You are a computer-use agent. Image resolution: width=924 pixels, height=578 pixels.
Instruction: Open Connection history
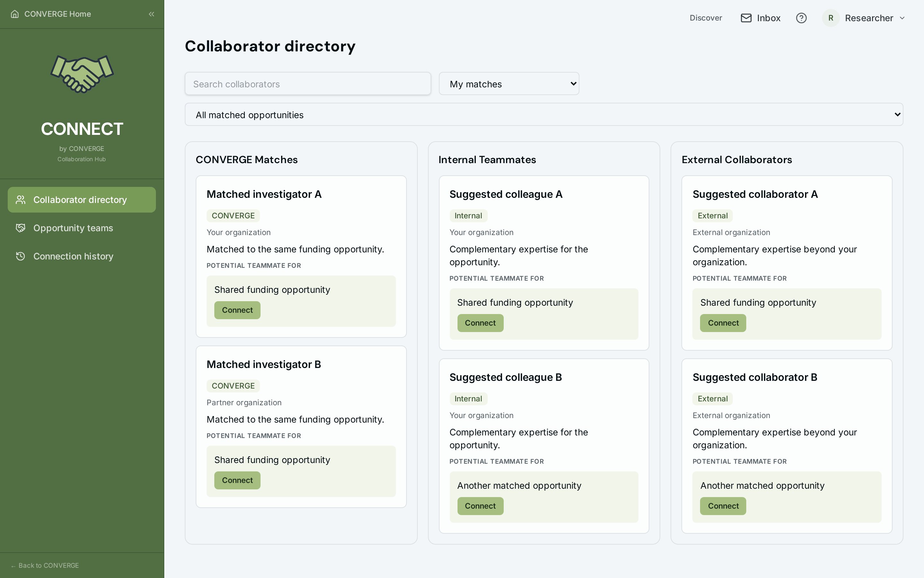(82, 256)
